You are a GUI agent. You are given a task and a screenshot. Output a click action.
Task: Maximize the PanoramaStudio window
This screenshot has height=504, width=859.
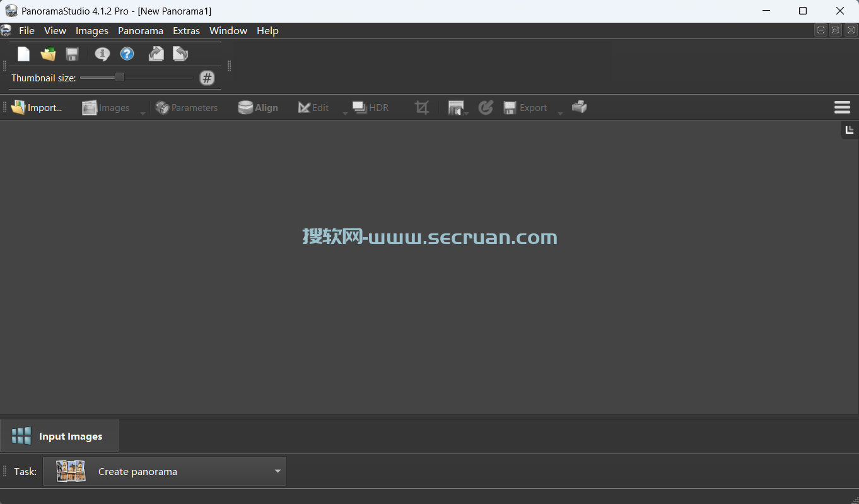803,11
